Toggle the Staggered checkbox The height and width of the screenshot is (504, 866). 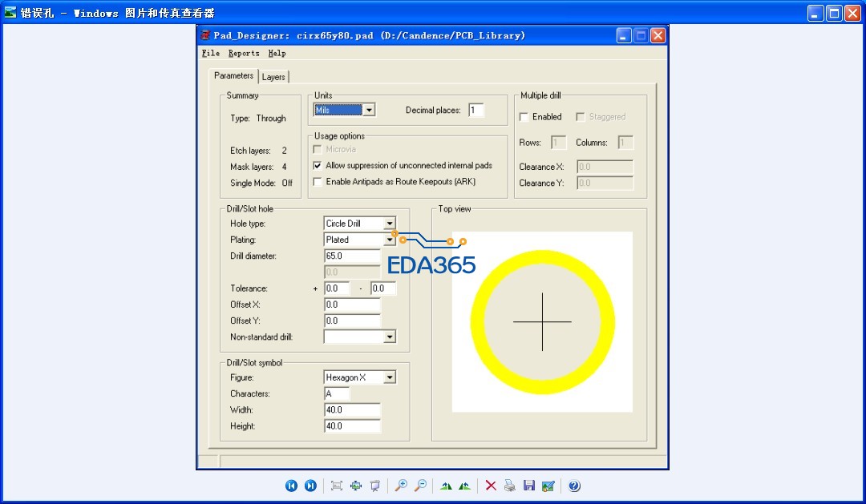click(x=580, y=117)
